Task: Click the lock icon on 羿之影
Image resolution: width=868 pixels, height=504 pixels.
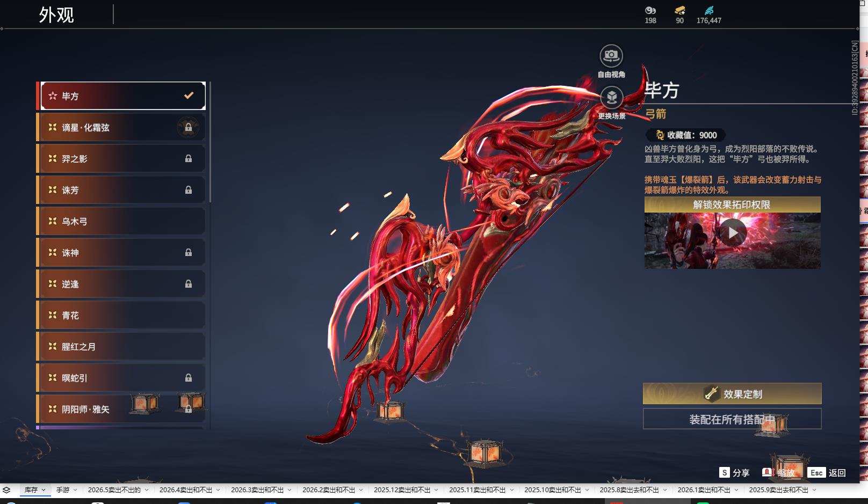Action: point(189,158)
